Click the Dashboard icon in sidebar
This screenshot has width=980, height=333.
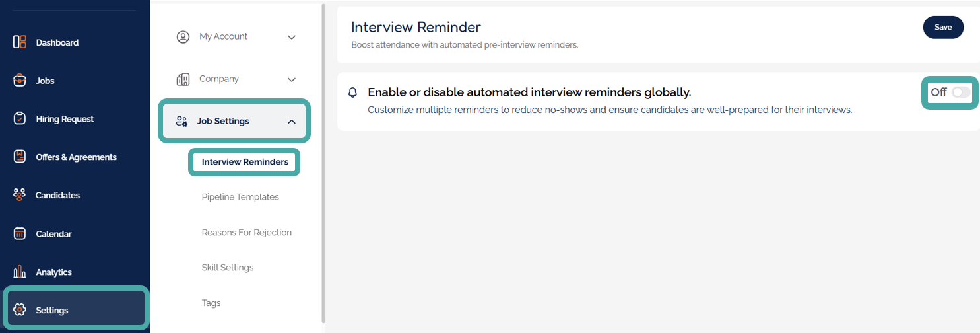click(20, 42)
